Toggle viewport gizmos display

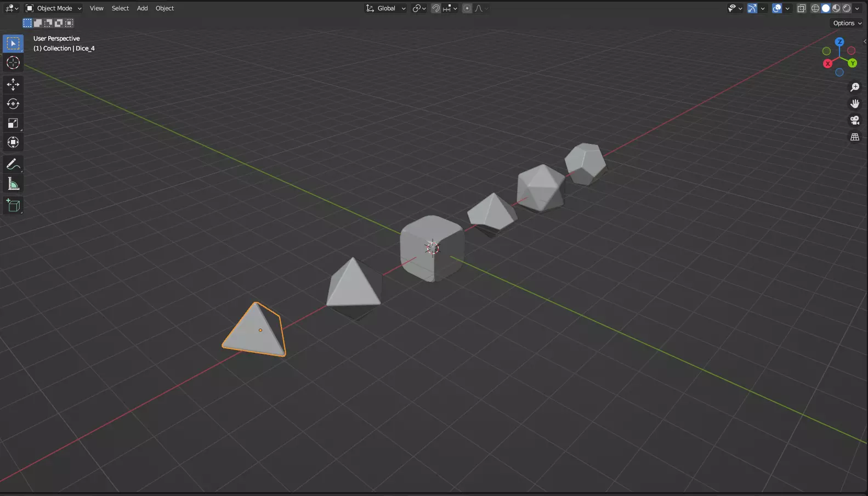click(752, 8)
